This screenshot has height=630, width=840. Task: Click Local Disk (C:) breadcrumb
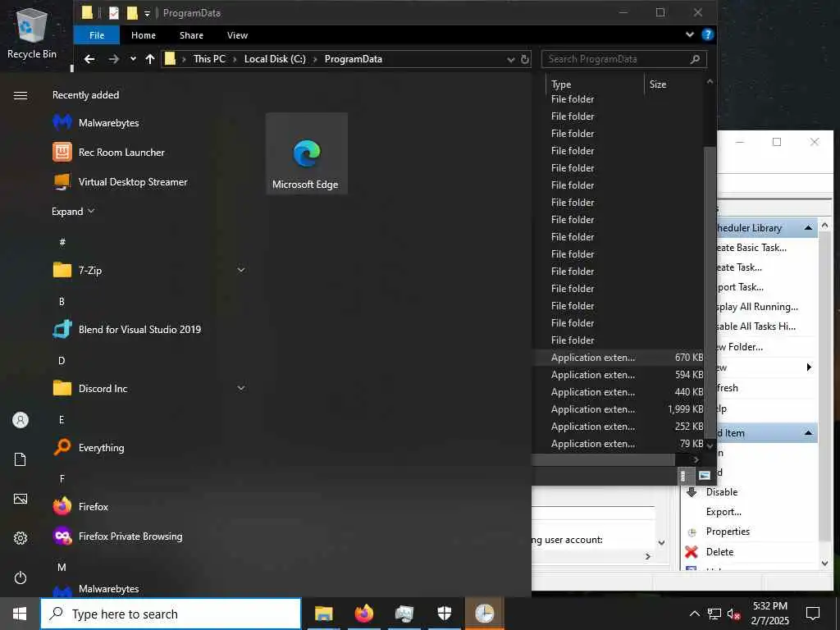point(275,59)
